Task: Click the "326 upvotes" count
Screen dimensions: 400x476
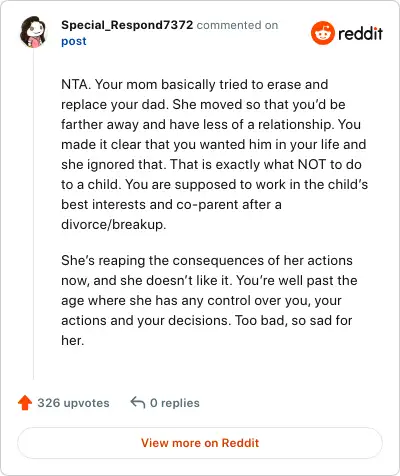Action: pos(73,403)
